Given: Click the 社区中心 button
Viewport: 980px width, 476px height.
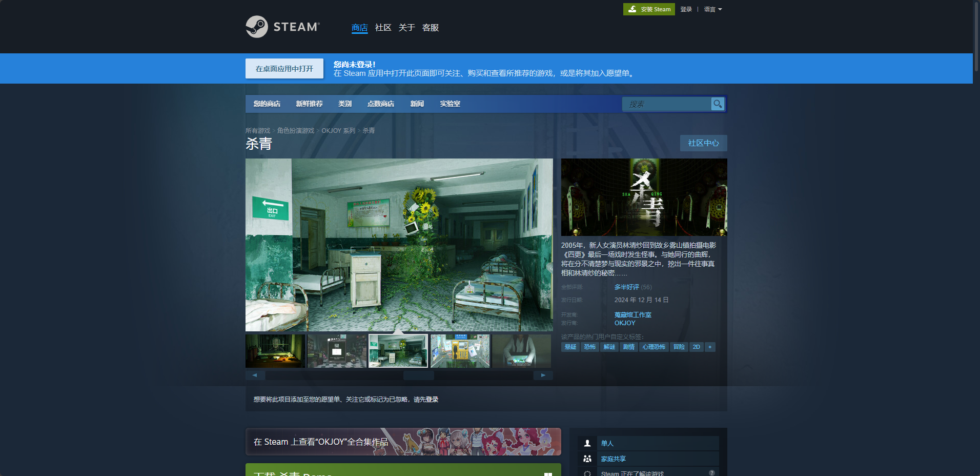Looking at the screenshot, I should [703, 143].
